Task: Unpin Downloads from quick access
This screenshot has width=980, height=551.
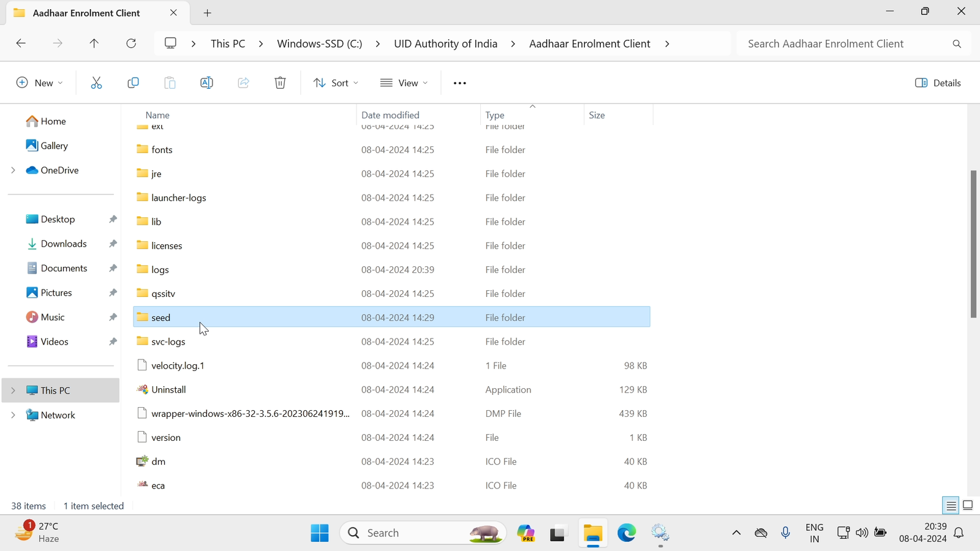Action: pyautogui.click(x=113, y=244)
